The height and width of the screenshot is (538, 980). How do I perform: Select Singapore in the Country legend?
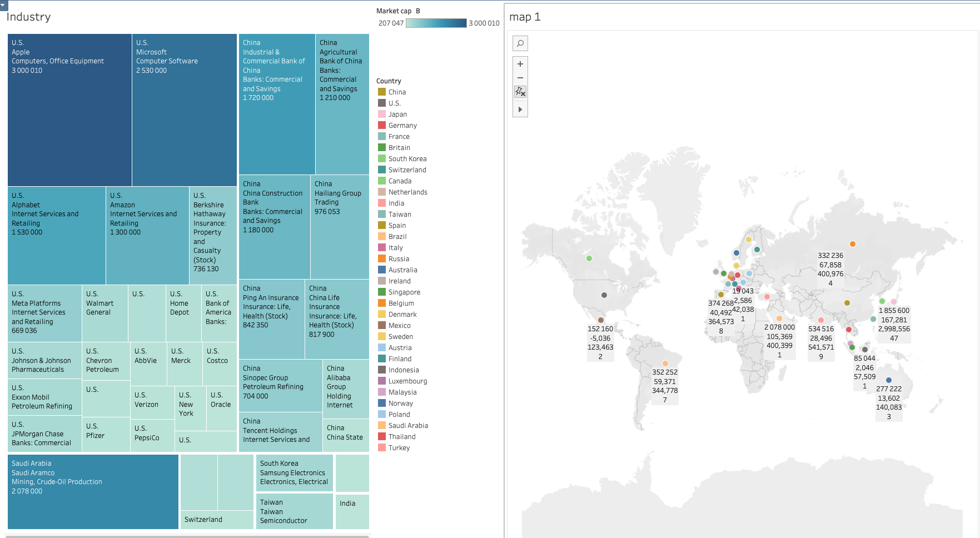(404, 292)
